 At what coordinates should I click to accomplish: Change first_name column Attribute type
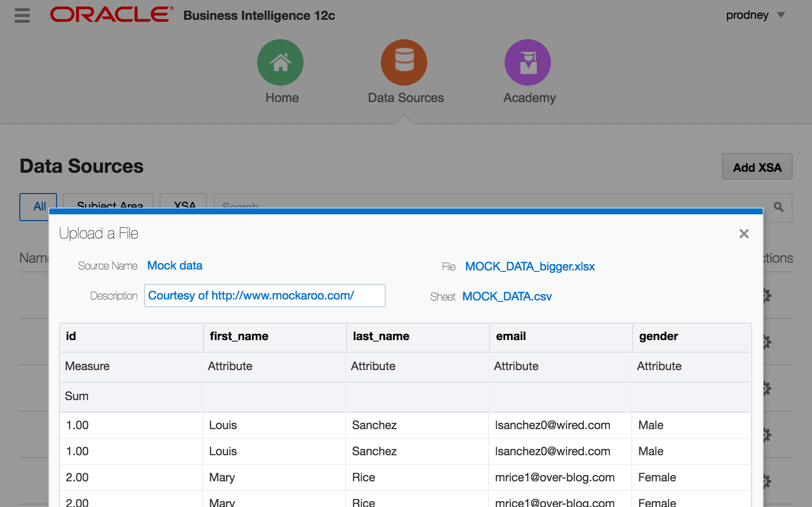pos(230,366)
